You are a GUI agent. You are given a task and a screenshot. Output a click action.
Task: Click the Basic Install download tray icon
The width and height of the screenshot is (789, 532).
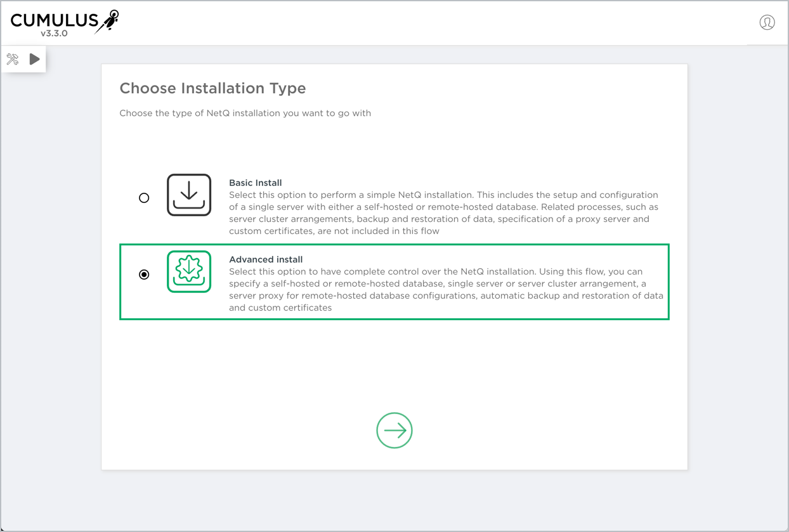coord(189,195)
